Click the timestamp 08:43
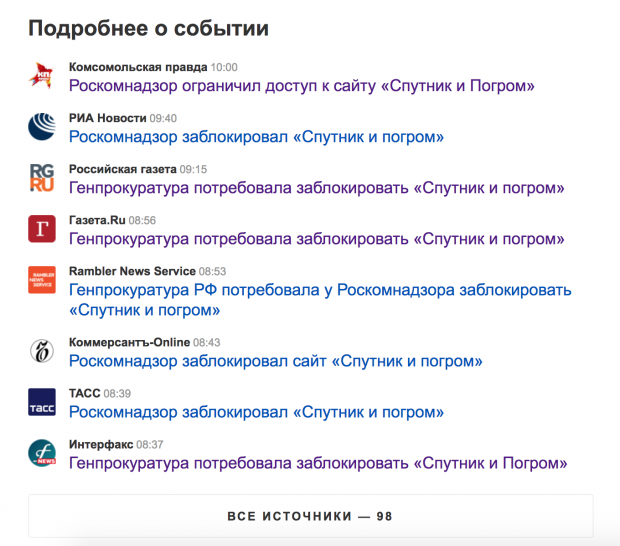620x546 pixels. pyautogui.click(x=207, y=342)
